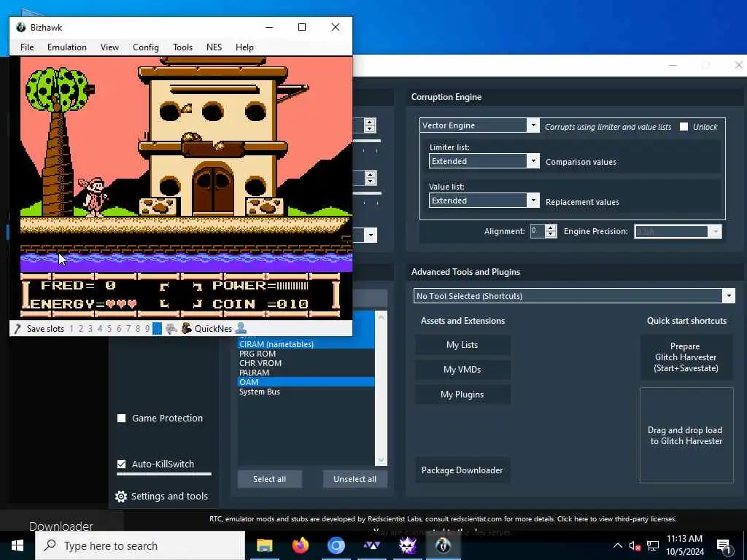Expand the No Tool Selected (Shortcuts) dropdown
Viewport: 747px width, 560px height.
(729, 296)
